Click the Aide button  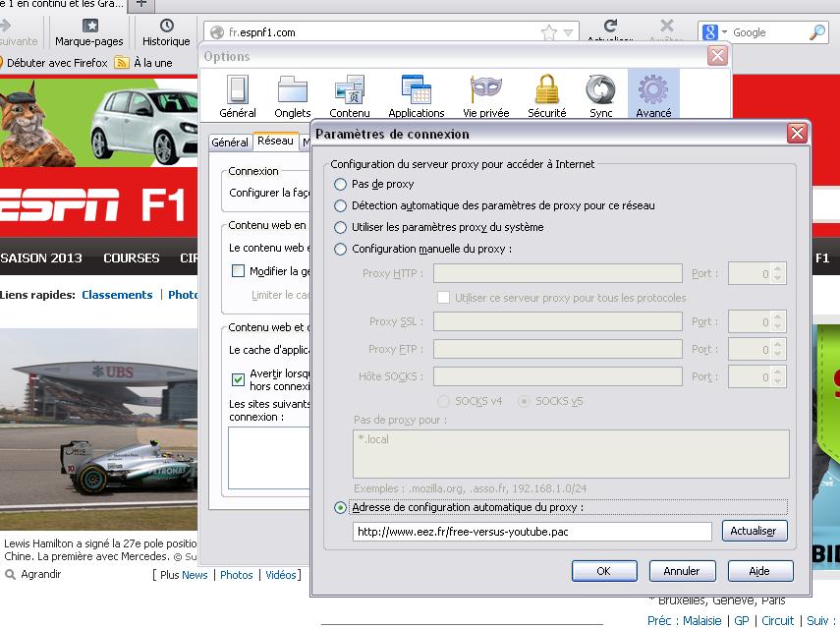tap(759, 571)
